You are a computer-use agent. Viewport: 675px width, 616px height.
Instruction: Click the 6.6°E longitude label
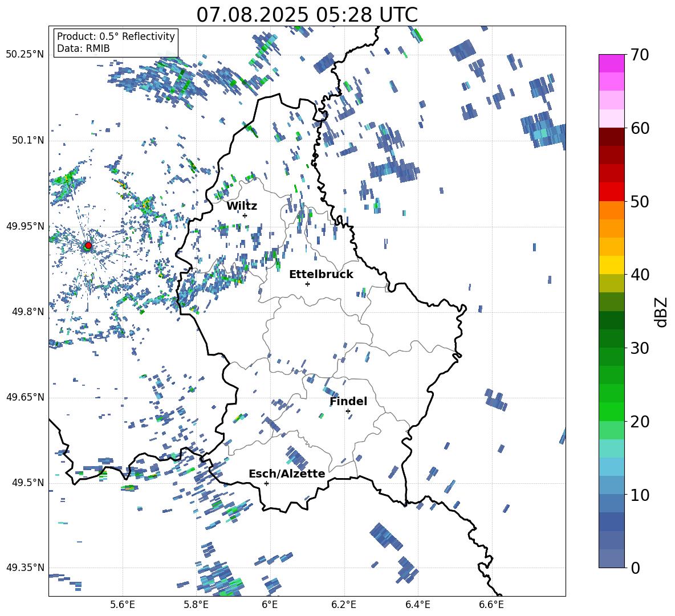[491, 605]
